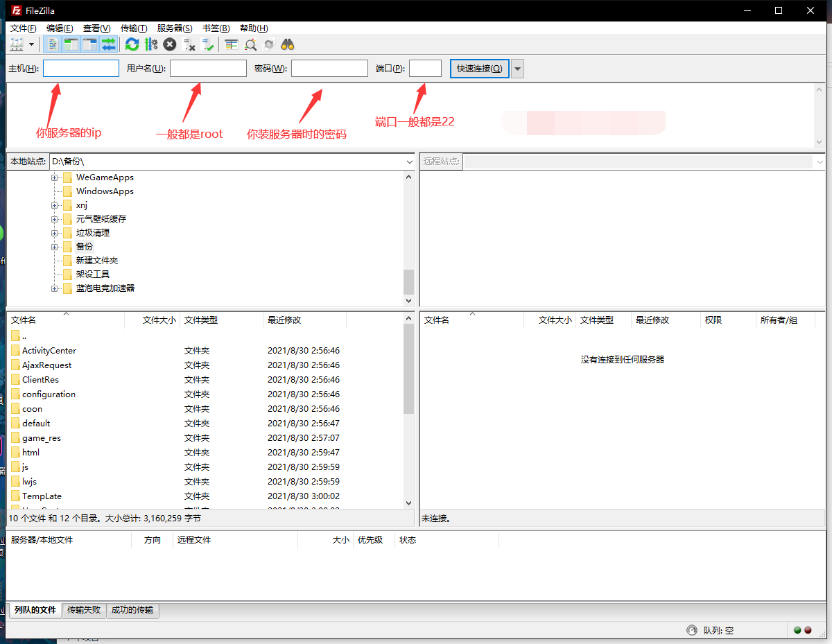Click inside the 主机 input field
The height and width of the screenshot is (644, 832).
tap(80, 68)
